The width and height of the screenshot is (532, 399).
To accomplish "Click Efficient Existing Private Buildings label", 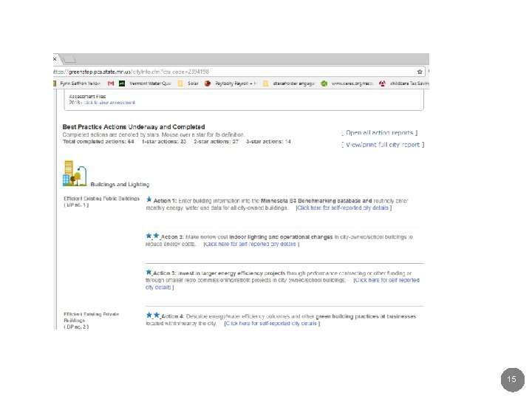I will coord(91,317).
